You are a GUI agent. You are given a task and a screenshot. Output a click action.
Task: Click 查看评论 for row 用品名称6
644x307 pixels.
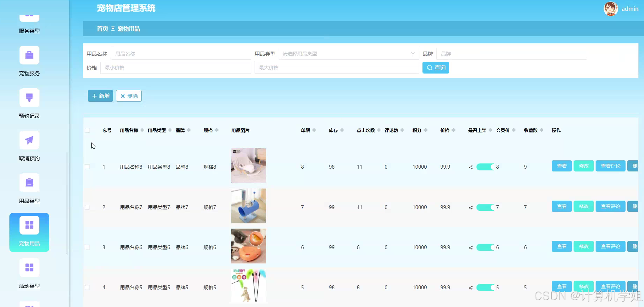(x=611, y=246)
